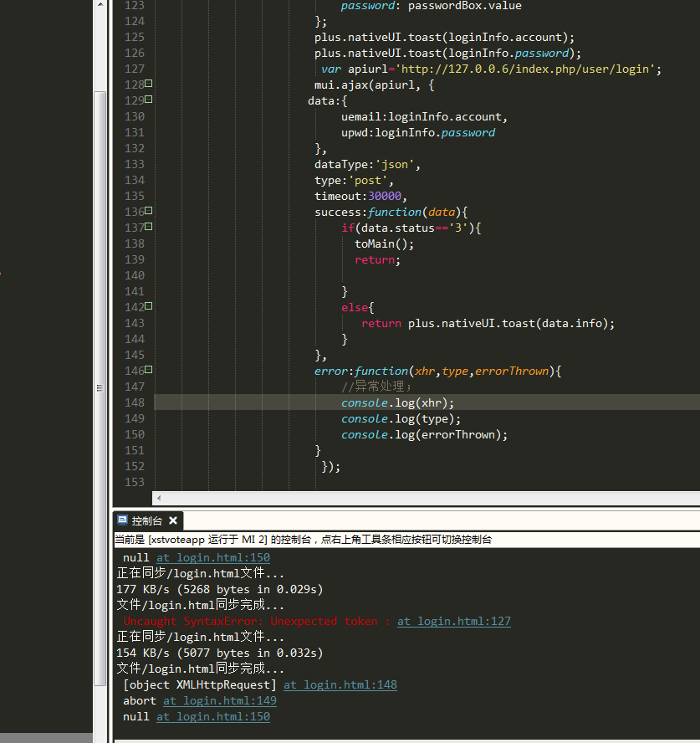The image size is (700, 743).
Task: Close the 控制台 console tab
Action: [173, 520]
